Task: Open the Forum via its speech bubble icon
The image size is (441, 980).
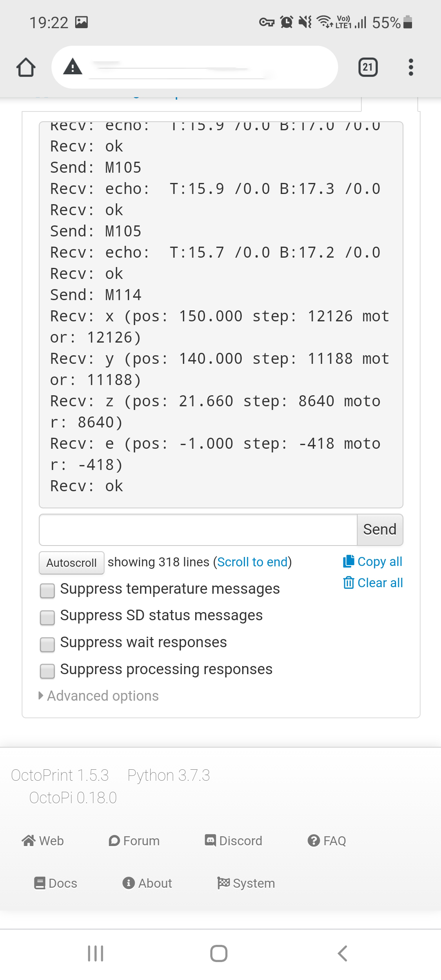Action: click(115, 840)
